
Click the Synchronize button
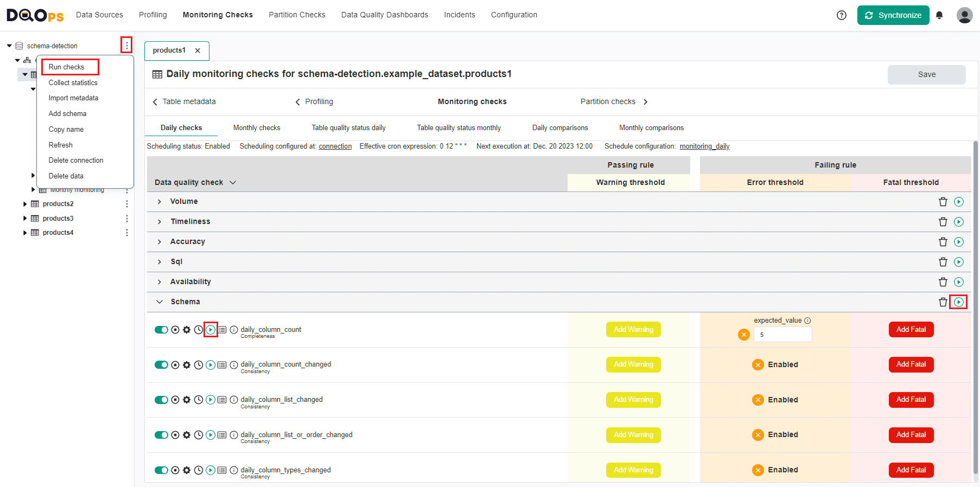coord(893,15)
